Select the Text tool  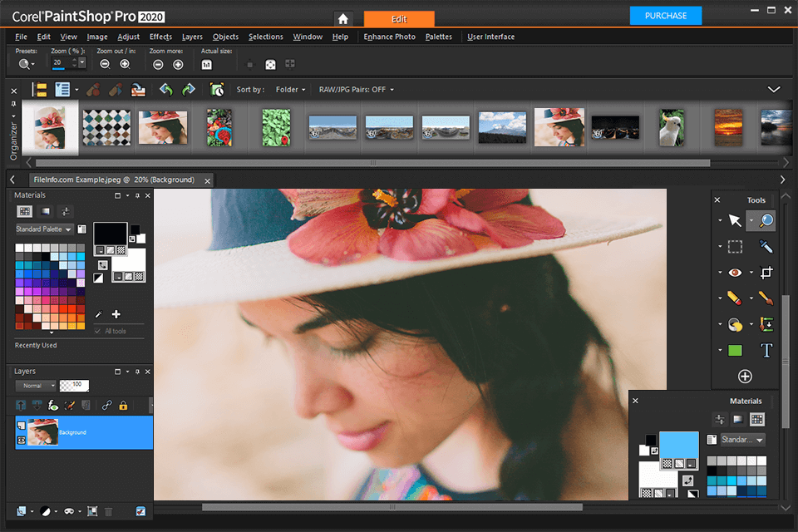coord(766,349)
